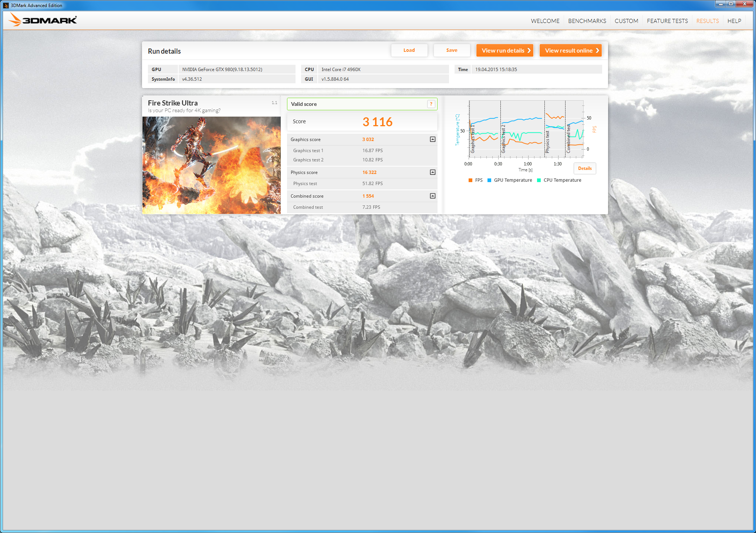Viewport: 756px width, 533px height.
Task: Open the Custom tab
Action: 626,21
